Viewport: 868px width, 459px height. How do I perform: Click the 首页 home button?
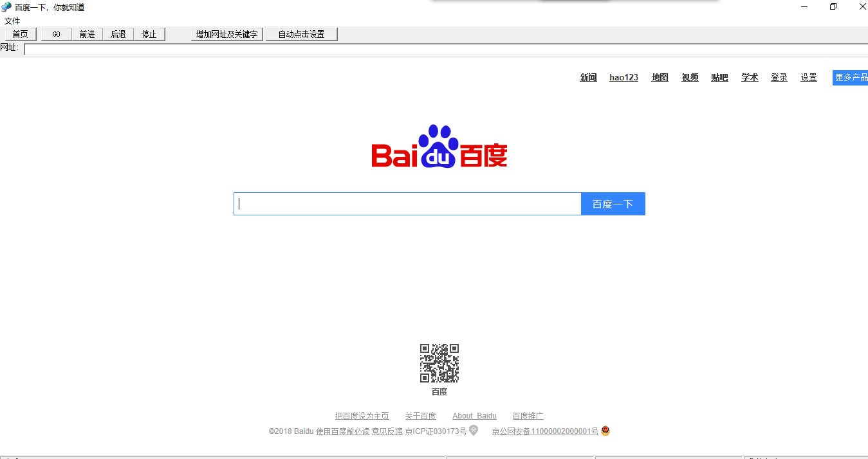(x=21, y=34)
